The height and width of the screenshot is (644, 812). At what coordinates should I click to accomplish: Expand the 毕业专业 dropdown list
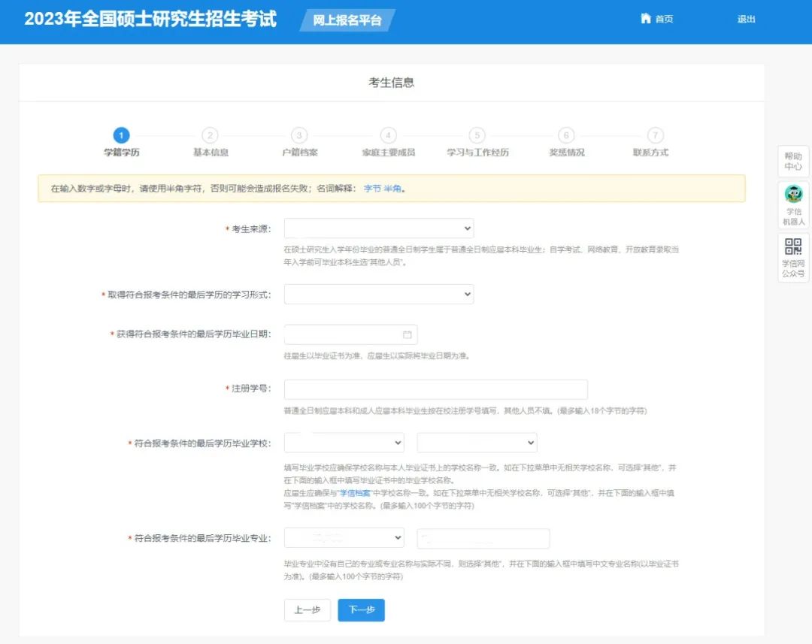[344, 537]
